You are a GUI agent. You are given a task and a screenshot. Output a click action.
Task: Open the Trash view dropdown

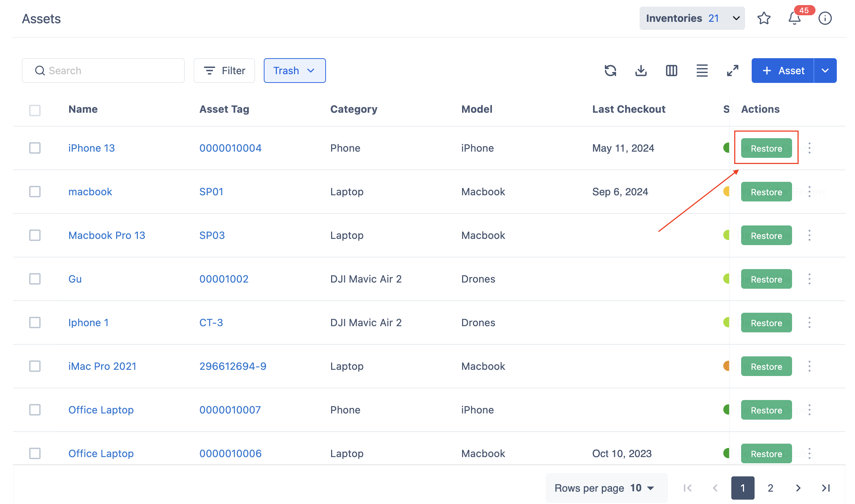coord(294,71)
